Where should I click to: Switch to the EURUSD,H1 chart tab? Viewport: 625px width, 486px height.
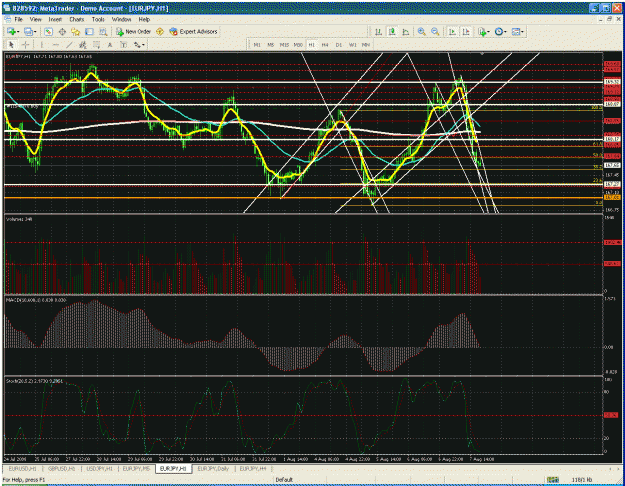[22, 469]
